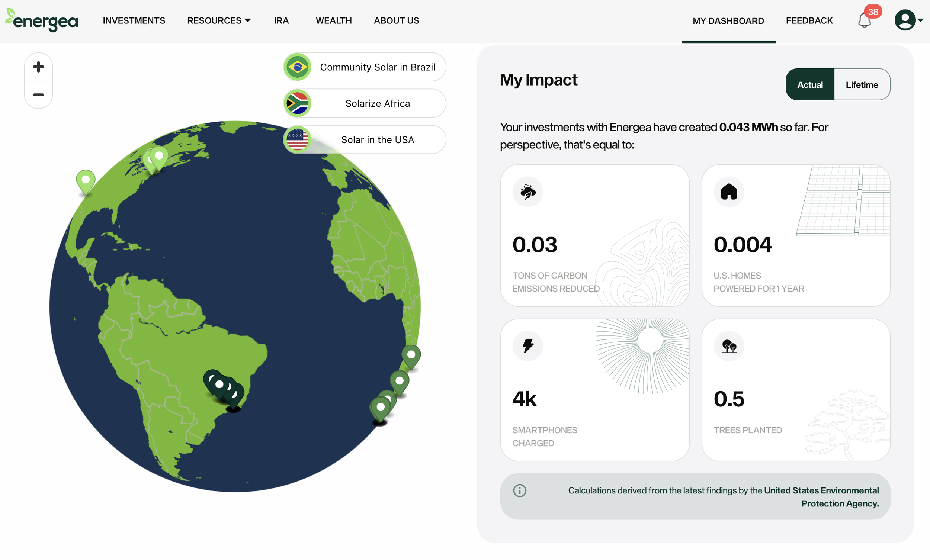Select Solarize Africa portfolio button
This screenshot has width=930, height=560.
pos(378,103)
